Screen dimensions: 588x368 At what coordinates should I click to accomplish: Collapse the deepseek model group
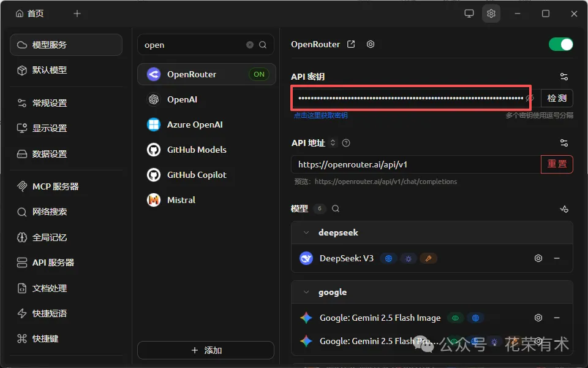(306, 232)
